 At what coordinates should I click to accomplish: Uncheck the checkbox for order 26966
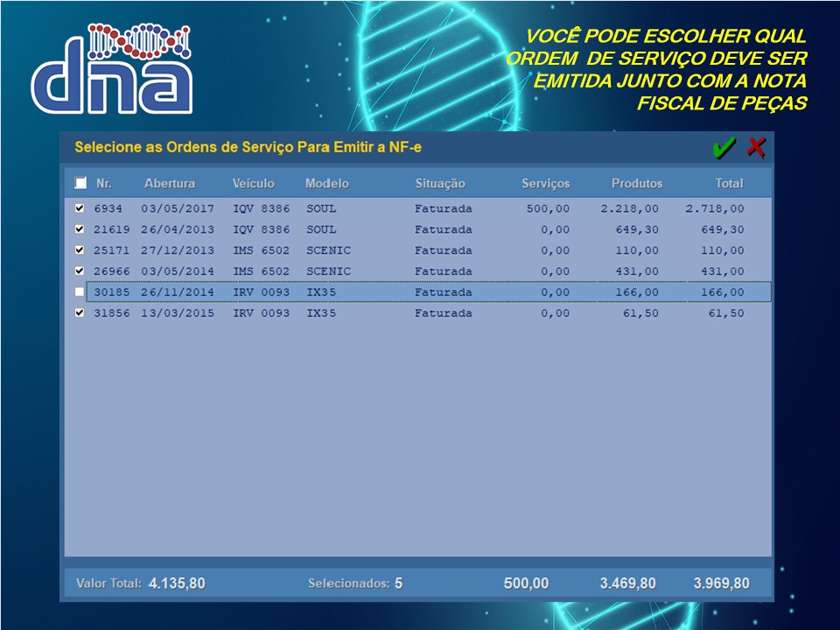[80, 271]
